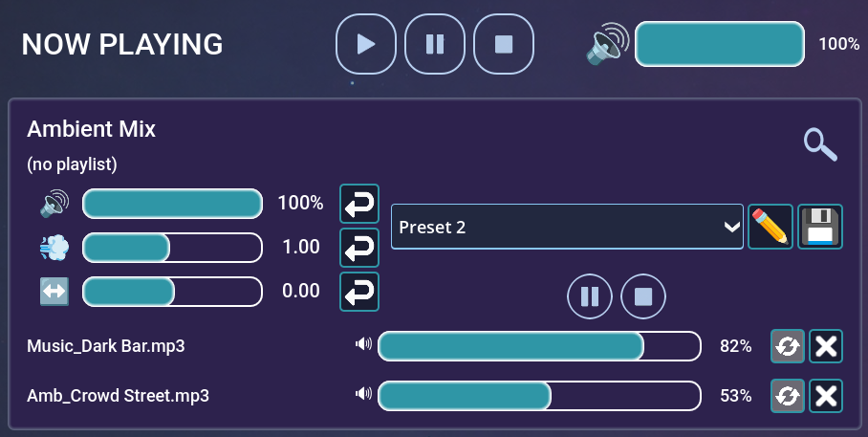Save the preset with the floppy disk icon
The width and height of the screenshot is (868, 437).
820,227
